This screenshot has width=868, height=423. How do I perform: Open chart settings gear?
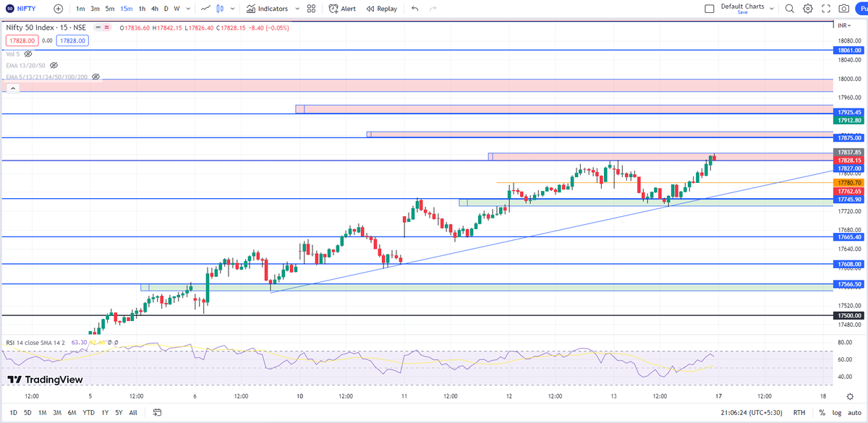807,9
